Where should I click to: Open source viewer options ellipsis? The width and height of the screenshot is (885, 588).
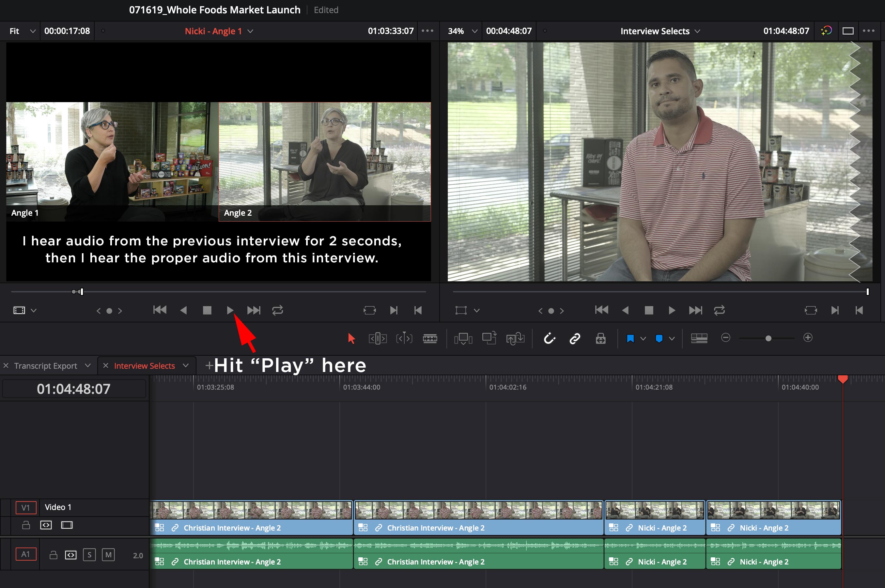click(427, 31)
